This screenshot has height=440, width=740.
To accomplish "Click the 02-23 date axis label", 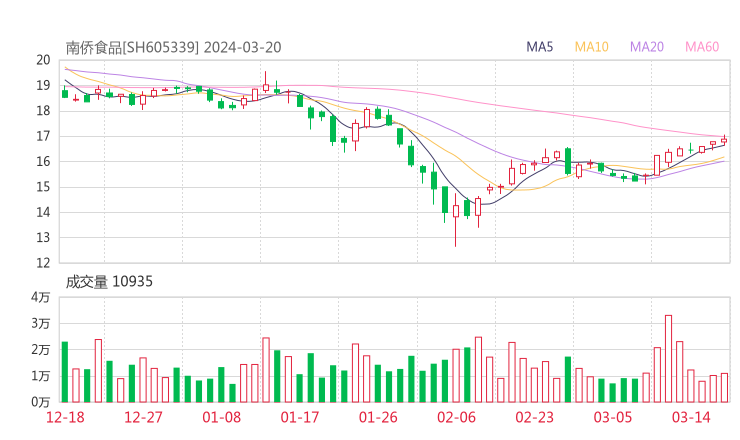I will (x=535, y=417).
